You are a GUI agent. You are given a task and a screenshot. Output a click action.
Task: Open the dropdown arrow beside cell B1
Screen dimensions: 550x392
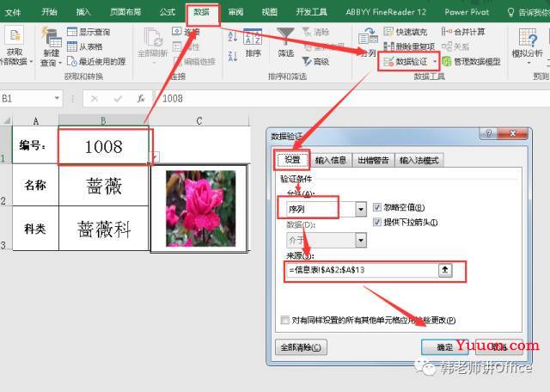154,156
